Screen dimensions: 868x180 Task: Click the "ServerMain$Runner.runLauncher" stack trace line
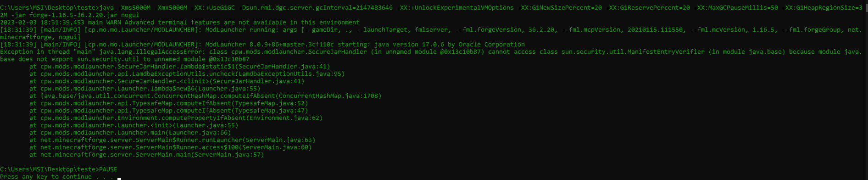tap(172, 140)
